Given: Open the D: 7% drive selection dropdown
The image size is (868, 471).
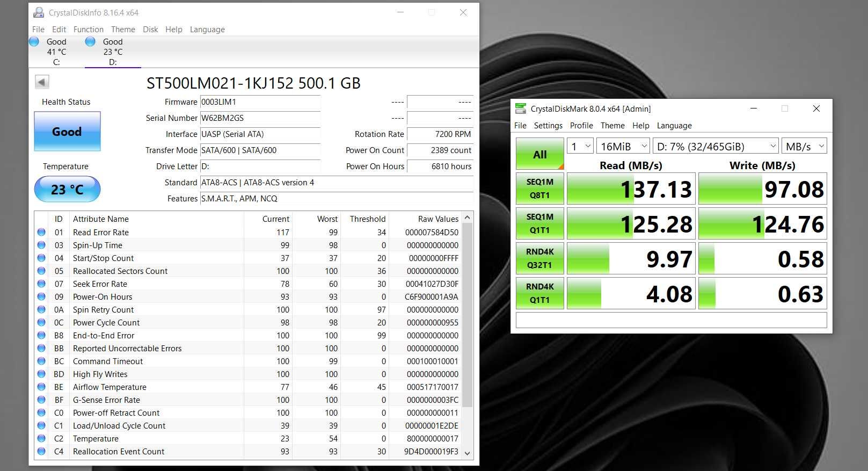Looking at the screenshot, I should 716,146.
